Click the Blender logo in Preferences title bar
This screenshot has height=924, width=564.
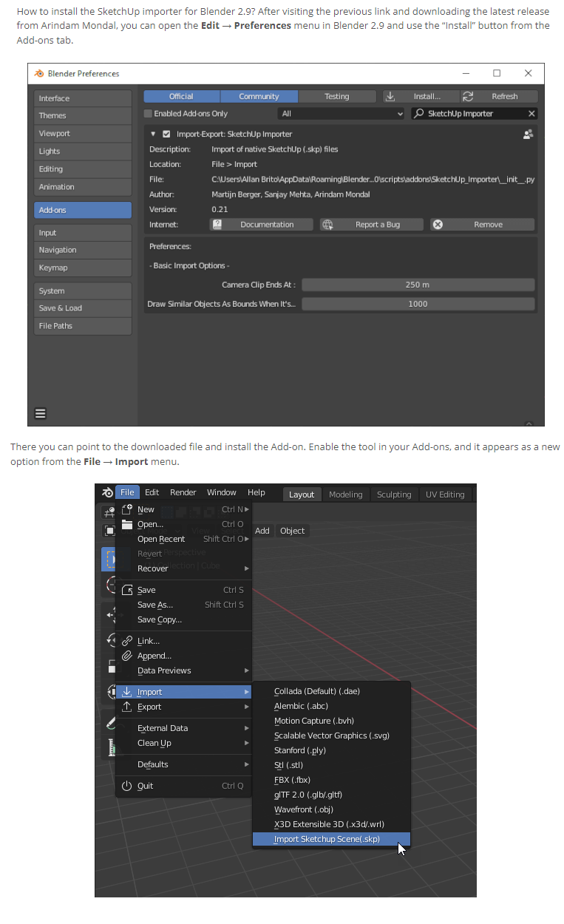point(39,73)
